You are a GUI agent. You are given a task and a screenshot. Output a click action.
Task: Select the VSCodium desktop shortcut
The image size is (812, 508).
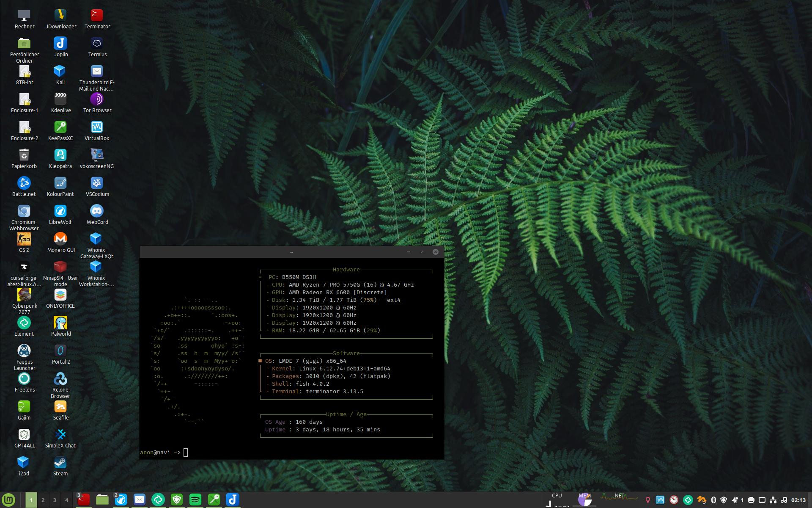point(97,183)
